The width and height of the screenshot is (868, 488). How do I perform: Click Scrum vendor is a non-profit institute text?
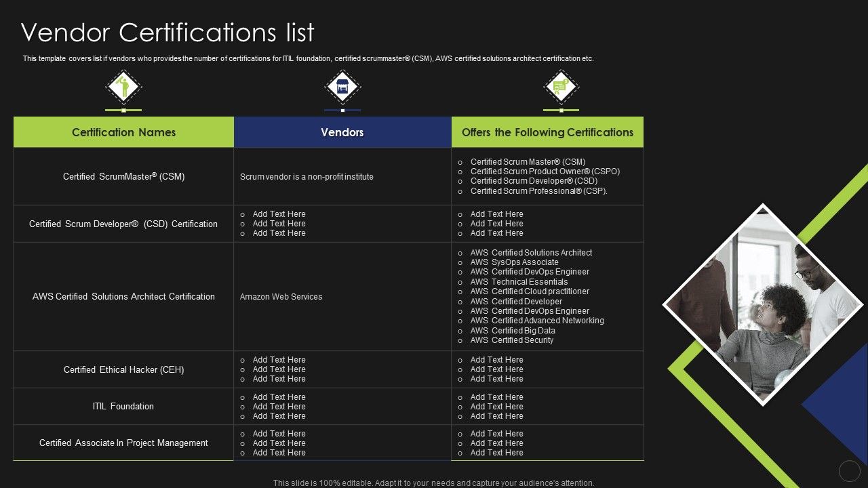pos(307,177)
